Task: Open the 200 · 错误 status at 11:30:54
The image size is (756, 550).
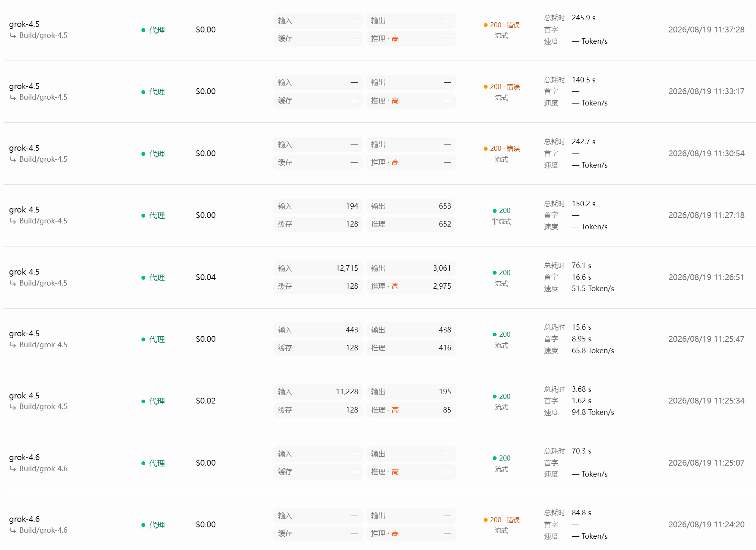Action: point(502,148)
